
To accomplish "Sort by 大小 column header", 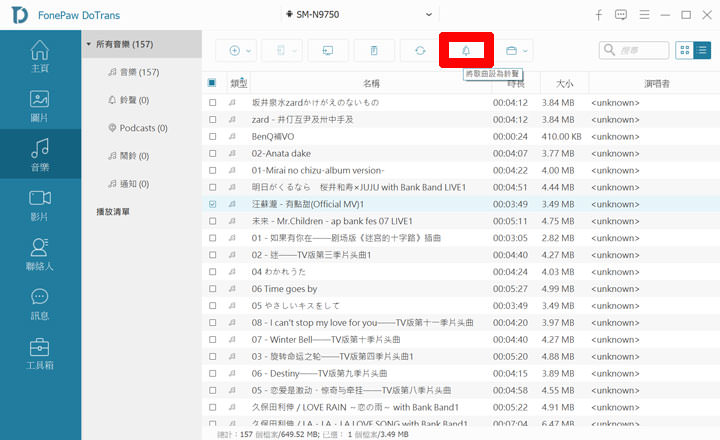I will pos(564,83).
